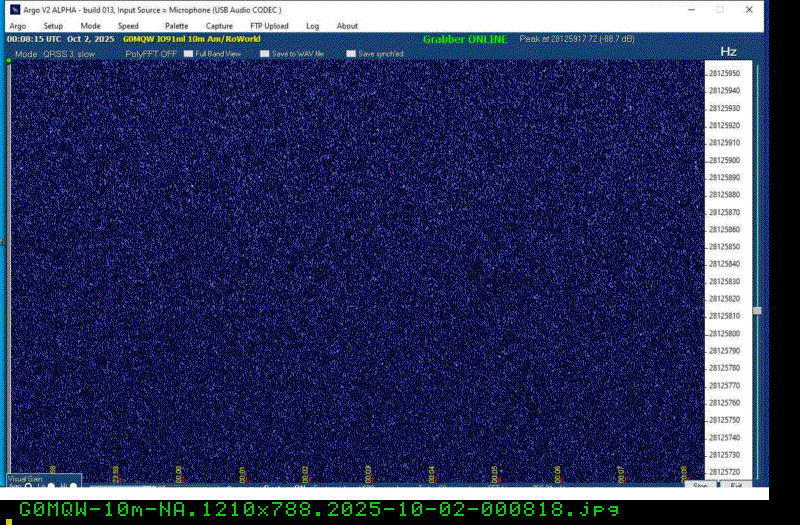Open the Log menu
800x525 pixels.
pos(313,26)
